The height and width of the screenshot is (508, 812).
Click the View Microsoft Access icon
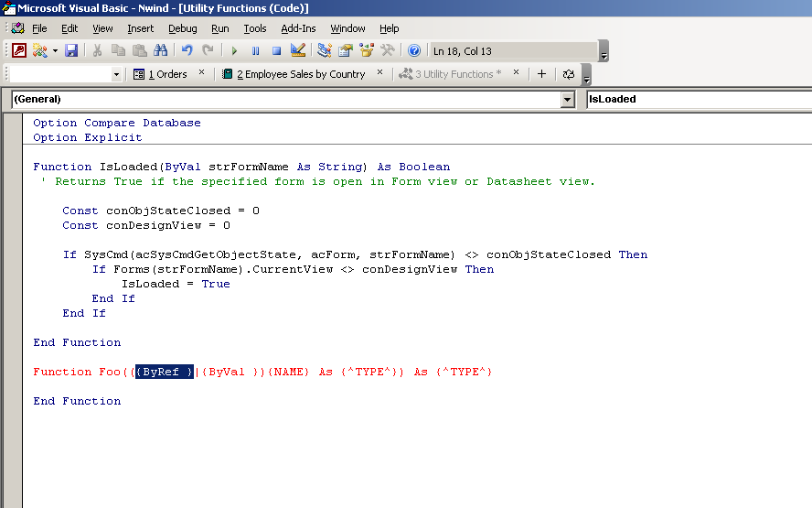[19, 50]
